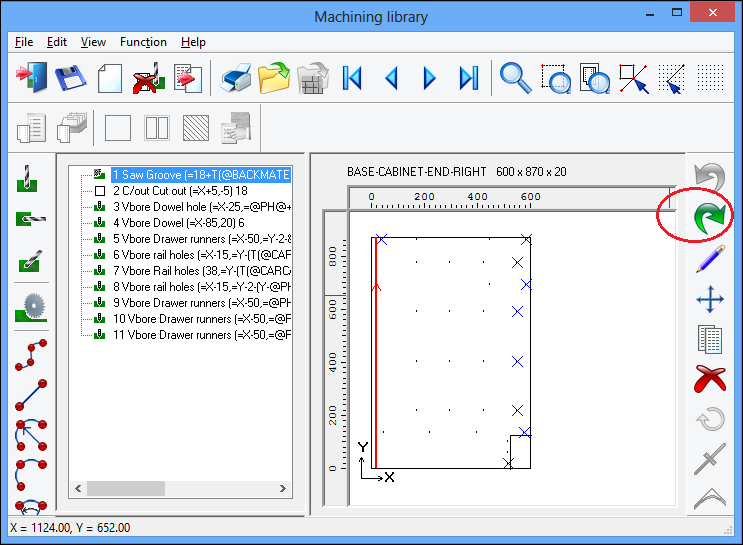Click the BASE-CABINET-END-RIGHT panel title
This screenshot has height=545, width=743.
[417, 172]
